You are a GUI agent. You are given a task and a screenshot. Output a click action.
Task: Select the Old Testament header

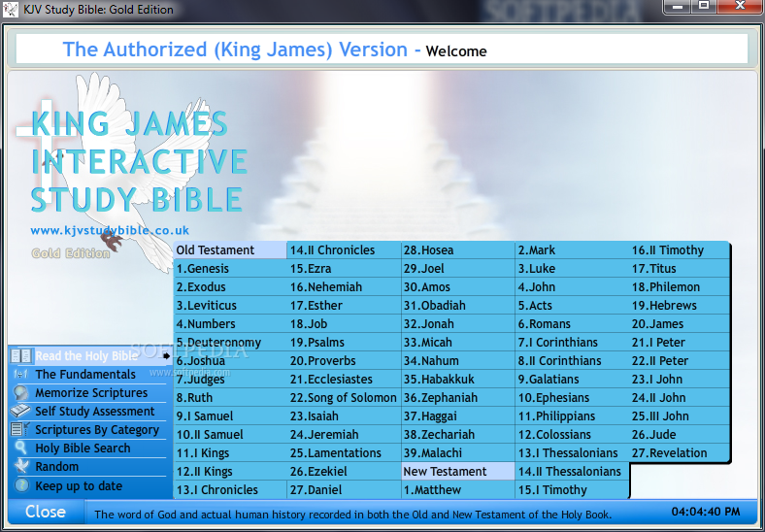click(230, 249)
